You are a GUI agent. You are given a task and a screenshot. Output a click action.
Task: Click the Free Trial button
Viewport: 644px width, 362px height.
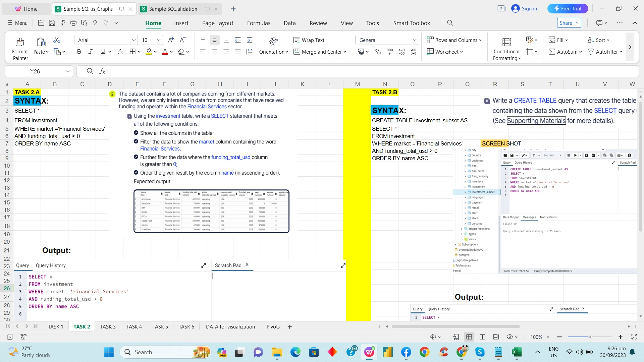pos(568,9)
